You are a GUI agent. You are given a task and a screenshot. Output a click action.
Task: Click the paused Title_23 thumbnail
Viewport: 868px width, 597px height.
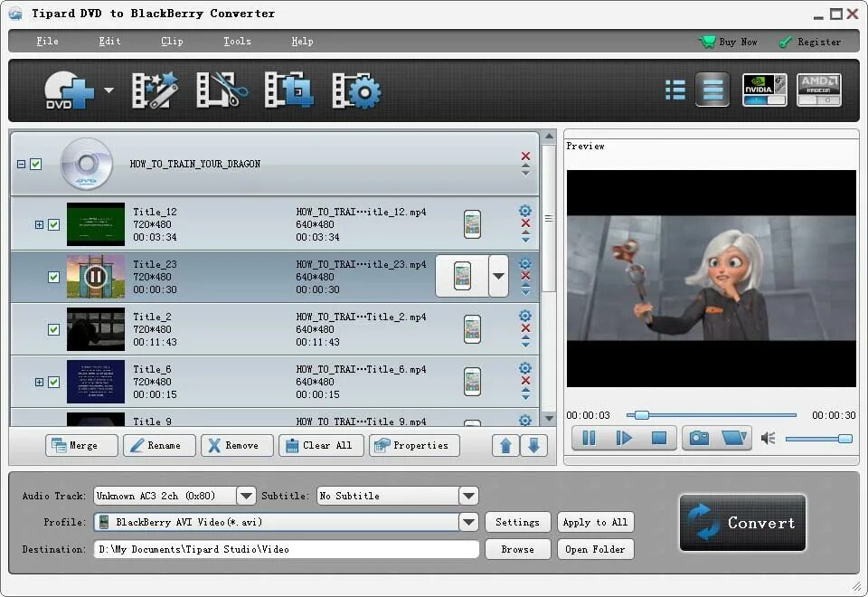[x=96, y=277]
